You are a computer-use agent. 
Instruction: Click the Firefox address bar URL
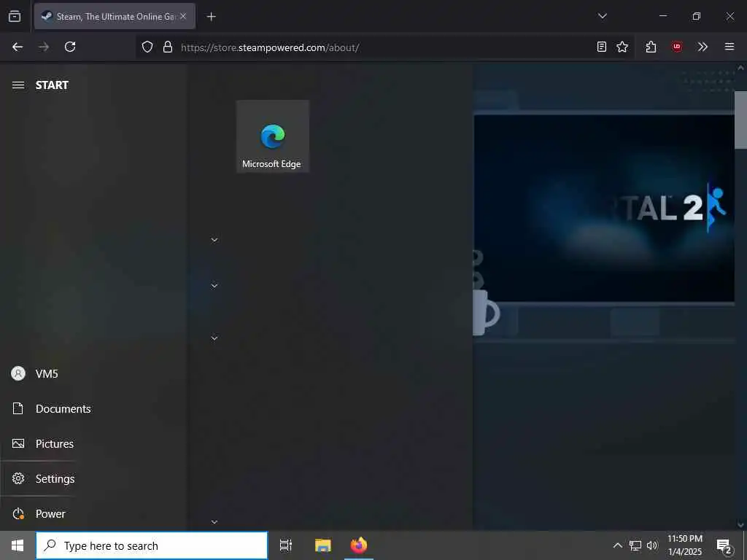270,47
